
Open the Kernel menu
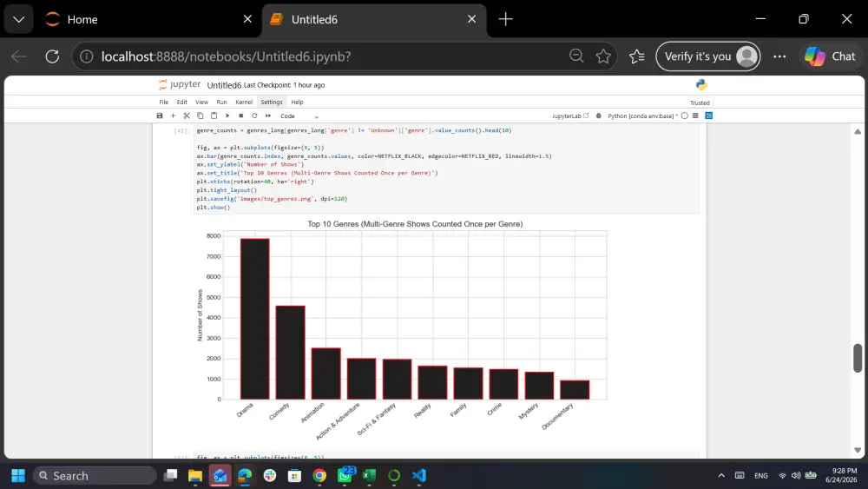click(x=244, y=102)
